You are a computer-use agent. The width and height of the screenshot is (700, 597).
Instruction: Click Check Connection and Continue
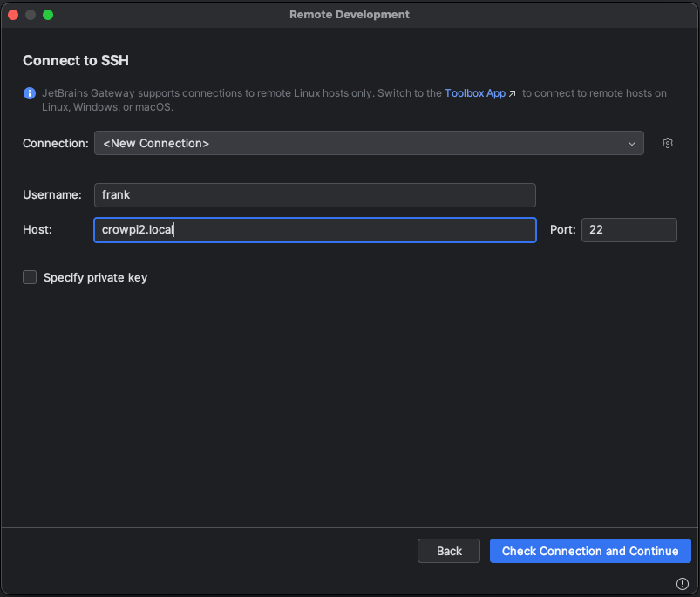[x=590, y=551]
